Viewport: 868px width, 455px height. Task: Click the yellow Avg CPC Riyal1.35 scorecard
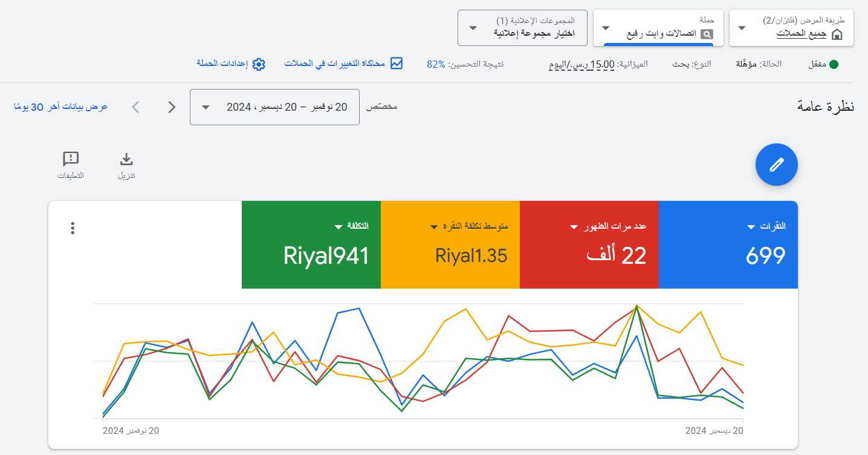click(x=450, y=244)
